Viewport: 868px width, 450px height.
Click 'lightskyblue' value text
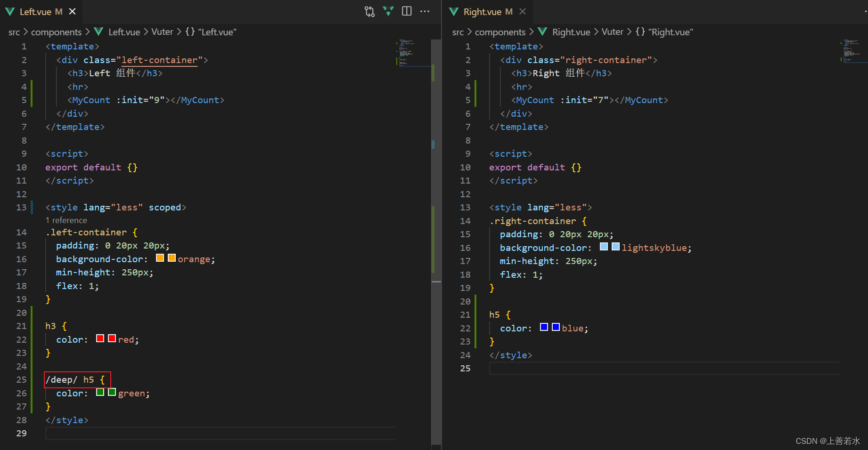click(654, 248)
